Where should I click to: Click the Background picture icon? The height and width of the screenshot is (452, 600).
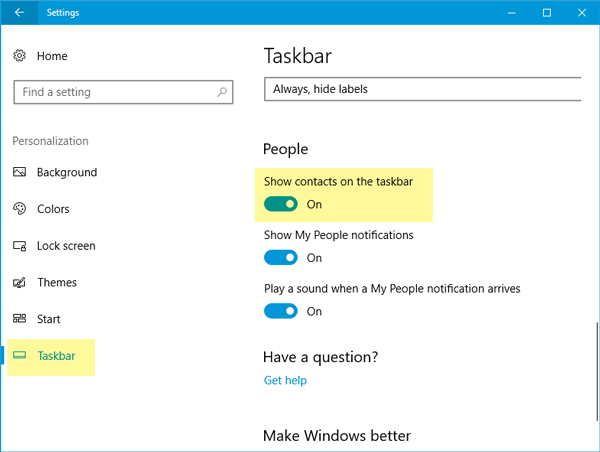(x=20, y=172)
